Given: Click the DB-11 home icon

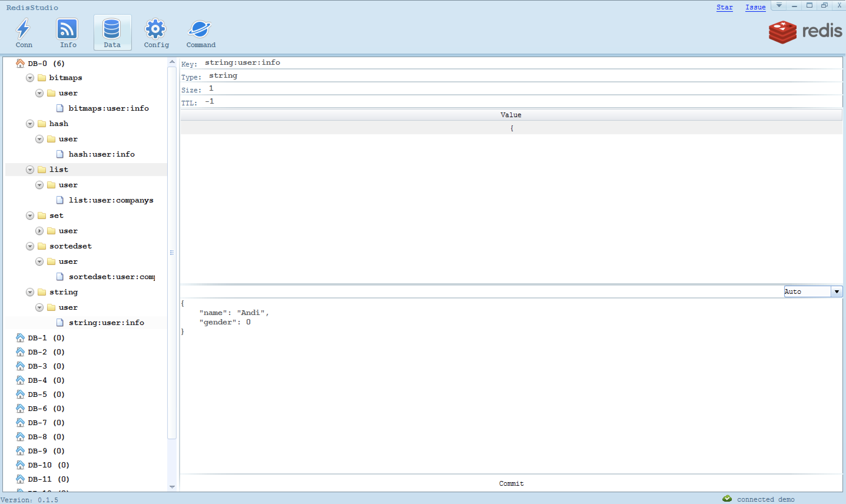Looking at the screenshot, I should click(20, 479).
